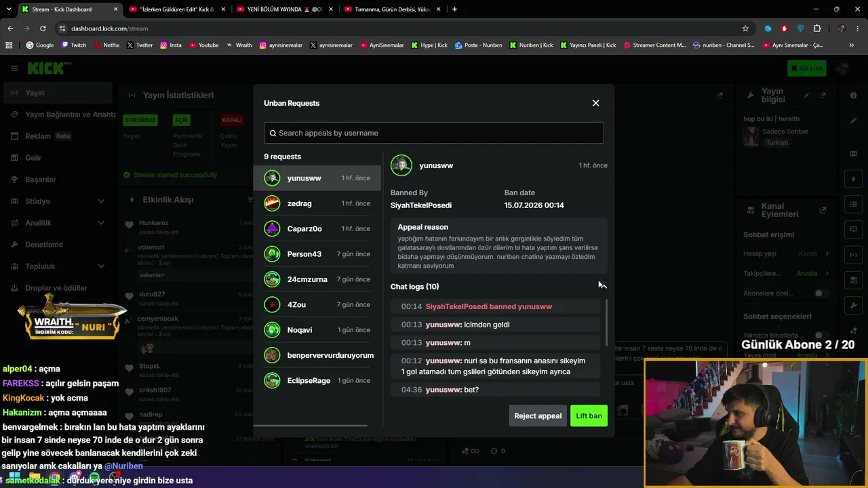
Task: Bookmark this page with the star icon
Action: coord(745,28)
